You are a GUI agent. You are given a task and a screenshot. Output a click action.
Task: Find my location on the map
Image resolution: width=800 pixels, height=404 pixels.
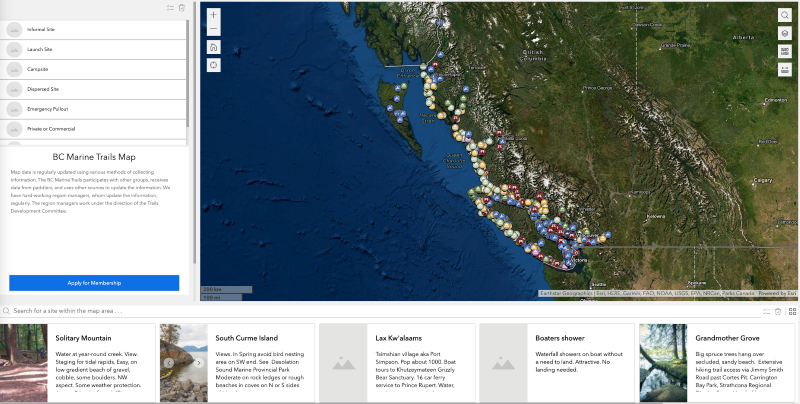tap(213, 65)
